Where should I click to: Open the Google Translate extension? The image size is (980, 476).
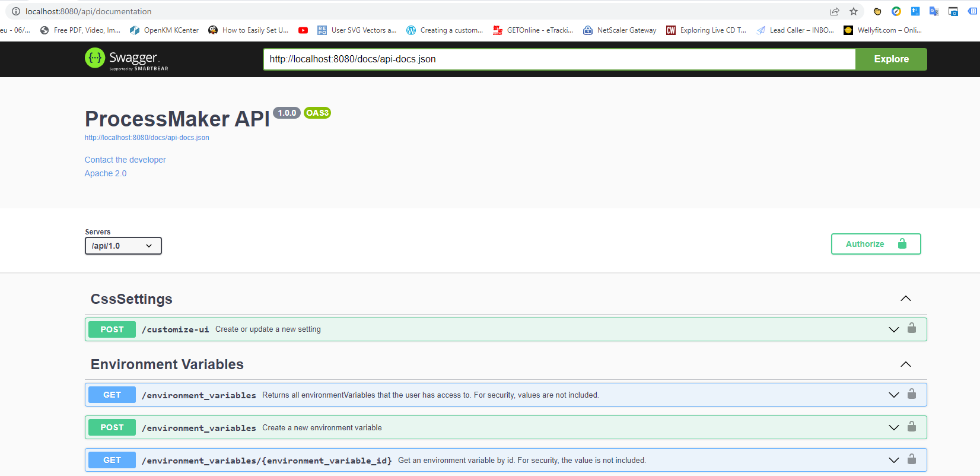click(x=934, y=11)
